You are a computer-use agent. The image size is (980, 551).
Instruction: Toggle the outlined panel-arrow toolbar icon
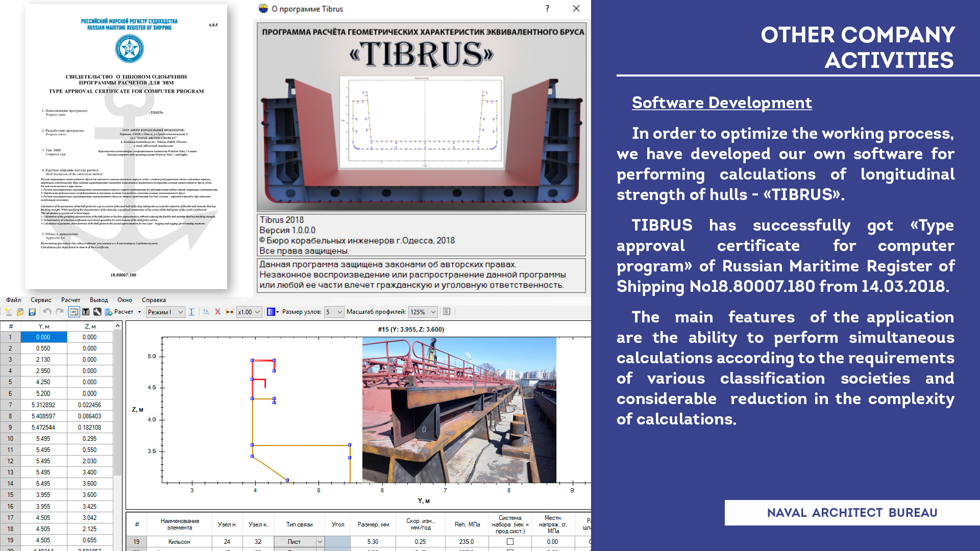click(x=74, y=312)
